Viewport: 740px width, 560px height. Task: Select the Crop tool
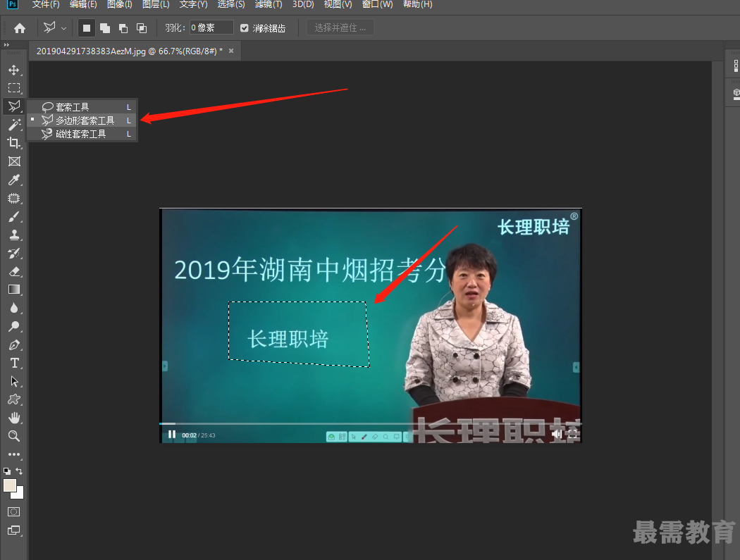click(x=13, y=142)
